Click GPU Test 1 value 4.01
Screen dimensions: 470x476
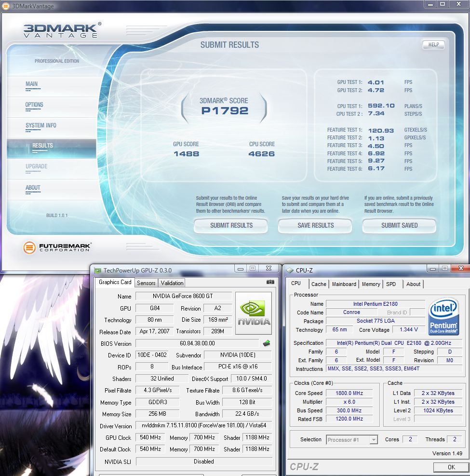(376, 82)
